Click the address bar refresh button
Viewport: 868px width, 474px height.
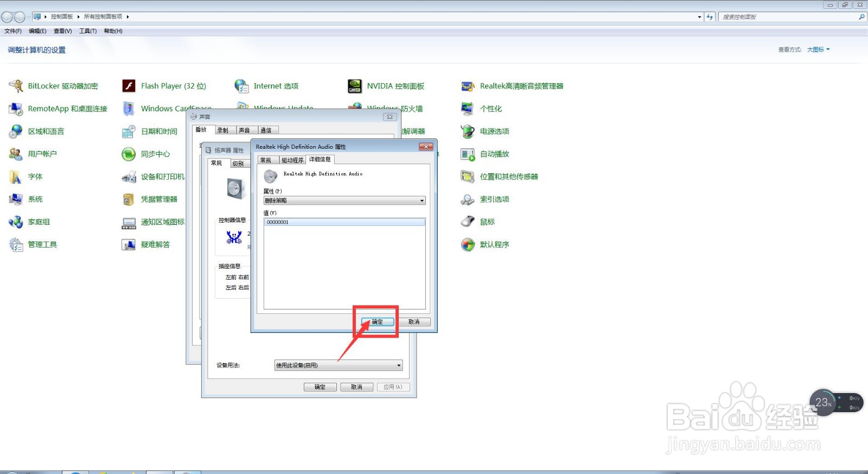pos(710,17)
